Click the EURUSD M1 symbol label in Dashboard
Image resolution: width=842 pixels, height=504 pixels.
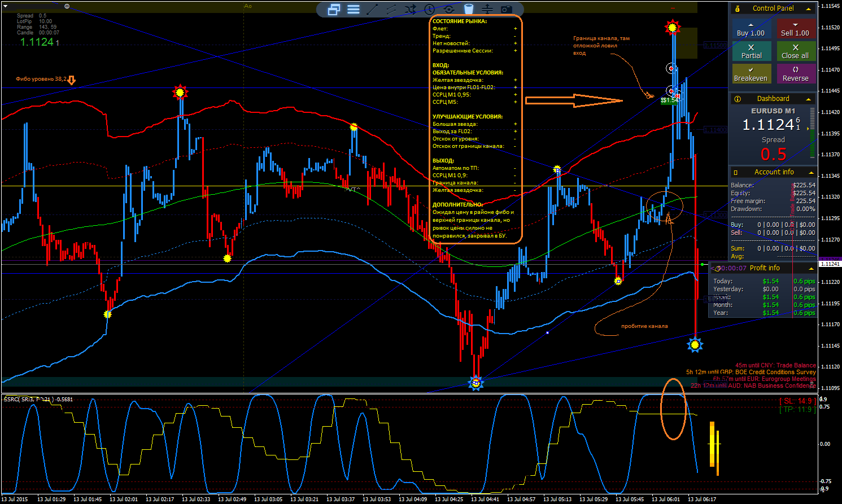(773, 111)
